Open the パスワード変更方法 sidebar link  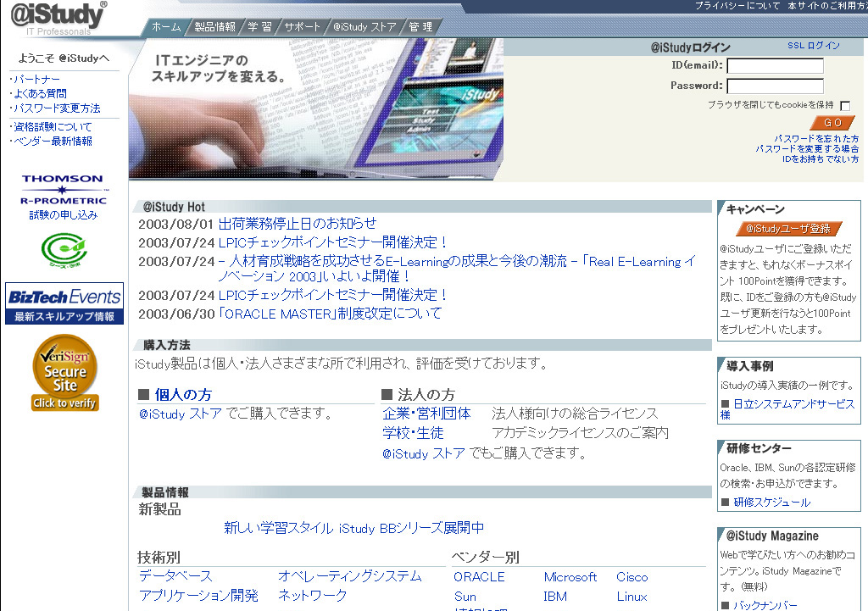click(x=57, y=108)
